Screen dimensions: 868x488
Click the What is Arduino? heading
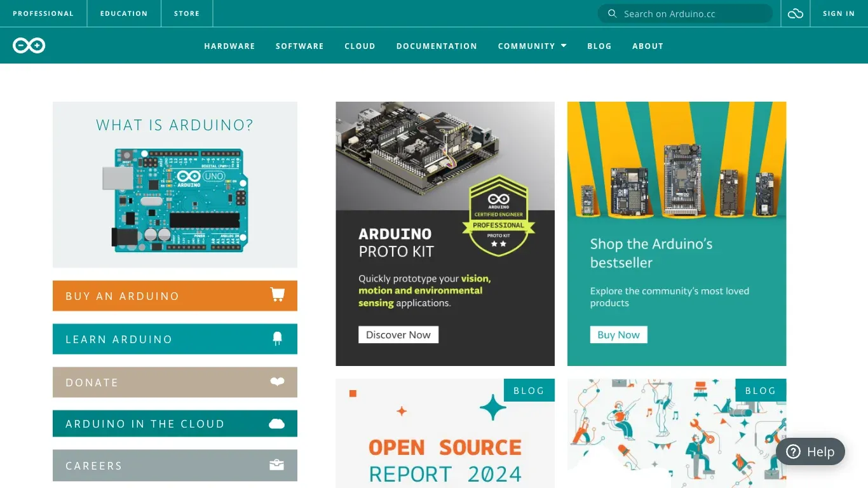pyautogui.click(x=175, y=125)
